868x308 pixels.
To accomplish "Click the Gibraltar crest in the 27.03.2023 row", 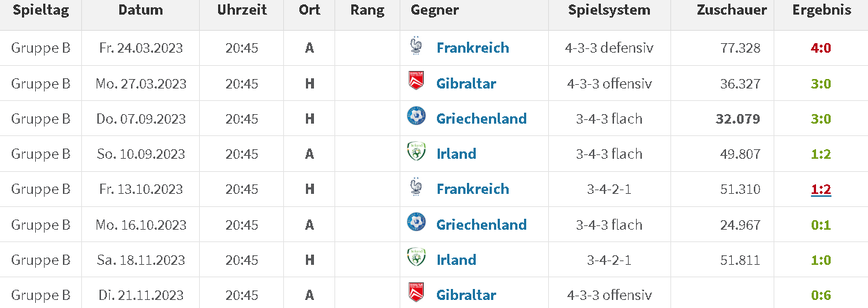I will [416, 83].
